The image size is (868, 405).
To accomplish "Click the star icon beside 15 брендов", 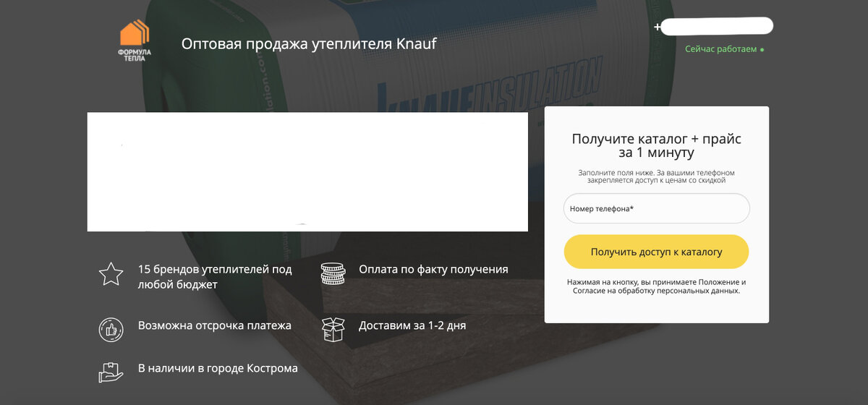I will [111, 274].
